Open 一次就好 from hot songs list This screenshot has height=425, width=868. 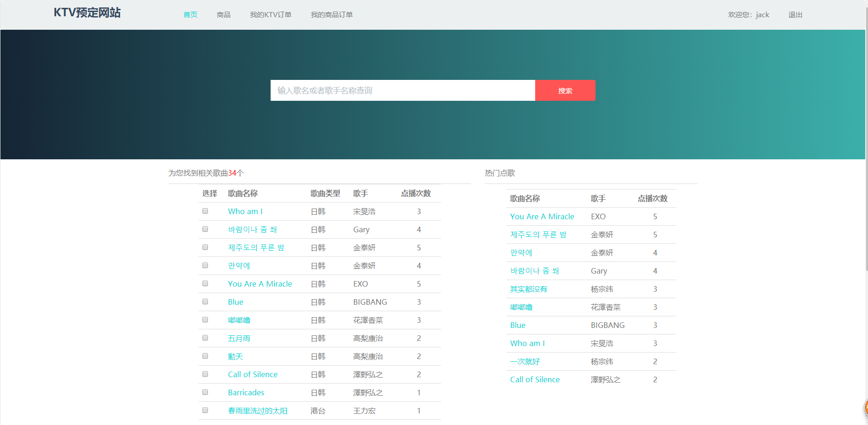click(525, 361)
